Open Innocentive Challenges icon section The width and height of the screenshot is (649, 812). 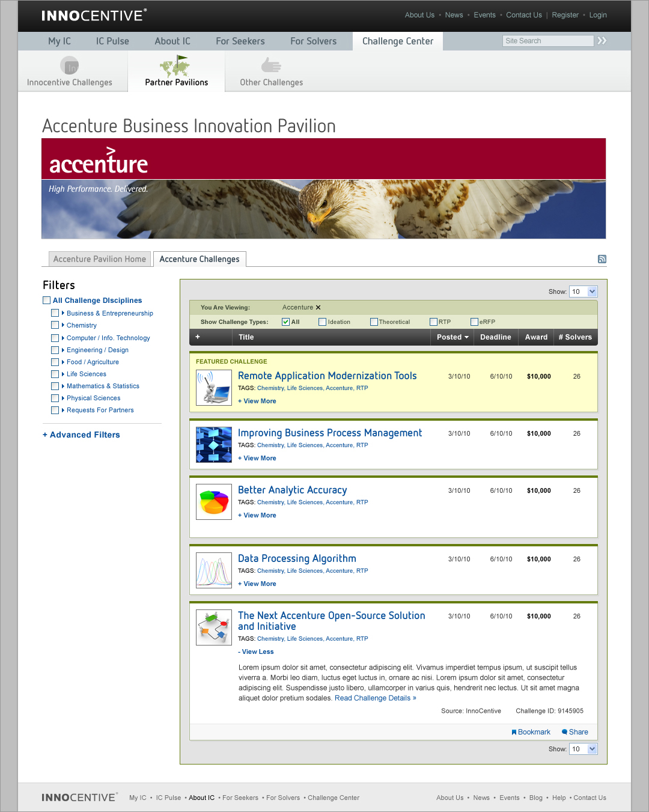(x=70, y=65)
